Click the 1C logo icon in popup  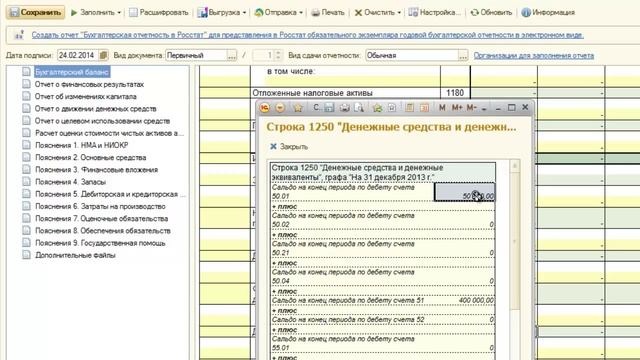[264, 108]
